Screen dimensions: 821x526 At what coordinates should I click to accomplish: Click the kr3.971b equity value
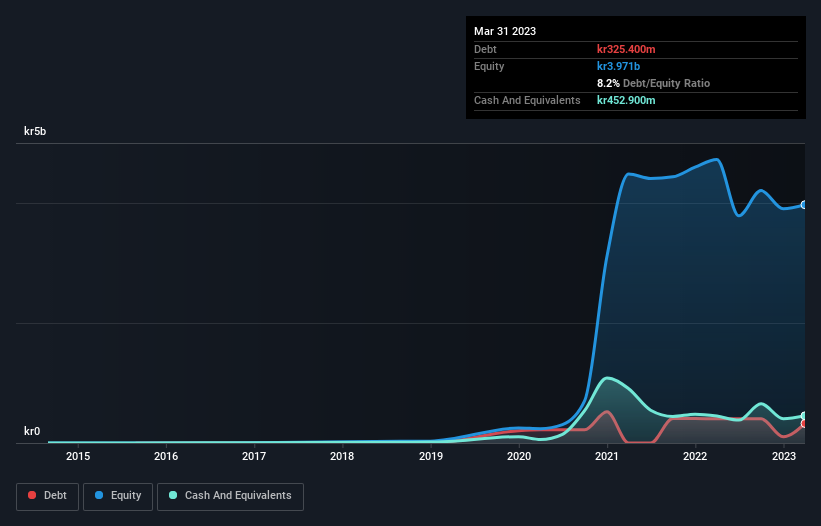tap(618, 66)
